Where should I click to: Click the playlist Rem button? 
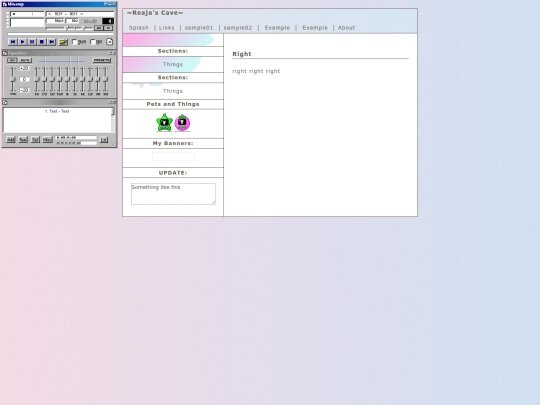click(23, 139)
